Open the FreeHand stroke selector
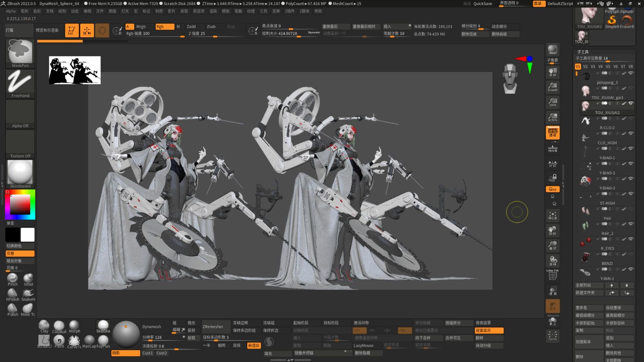Screen dimensions: 644x362 20,84
